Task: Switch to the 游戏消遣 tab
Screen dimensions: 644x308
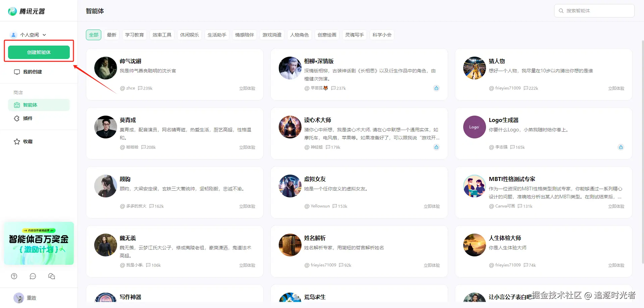Action: tap(272, 35)
